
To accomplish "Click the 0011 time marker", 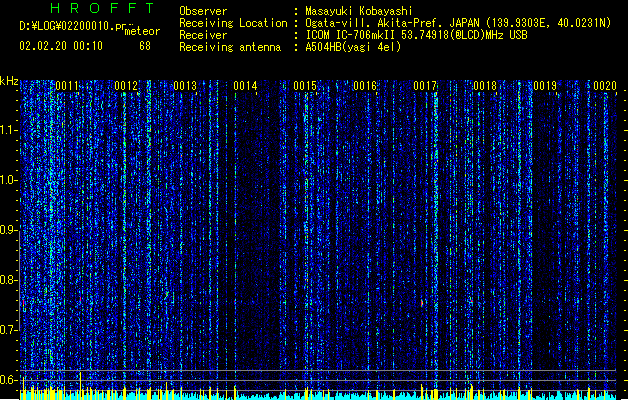I will (x=67, y=86).
